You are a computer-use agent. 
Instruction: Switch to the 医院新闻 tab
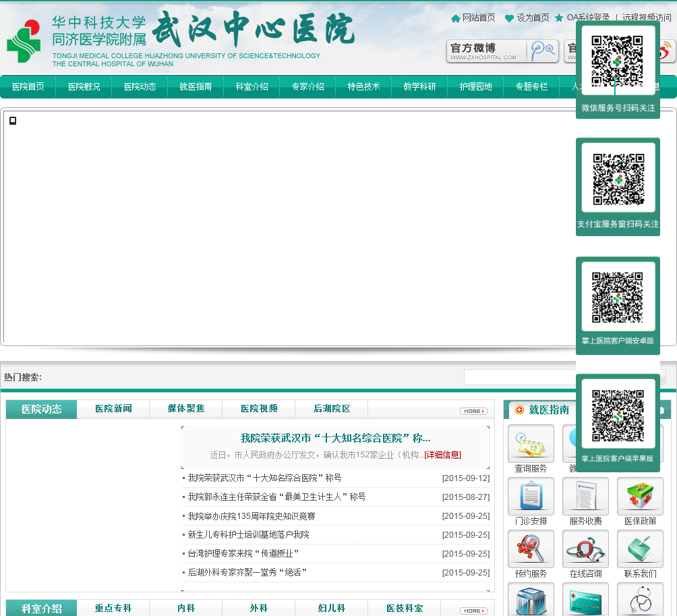coord(113,409)
